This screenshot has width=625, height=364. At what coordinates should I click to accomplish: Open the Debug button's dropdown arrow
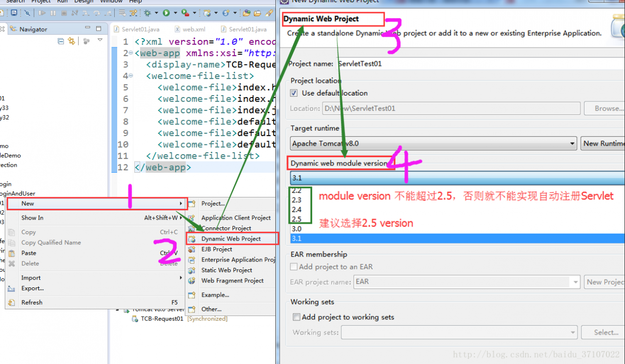coord(155,13)
